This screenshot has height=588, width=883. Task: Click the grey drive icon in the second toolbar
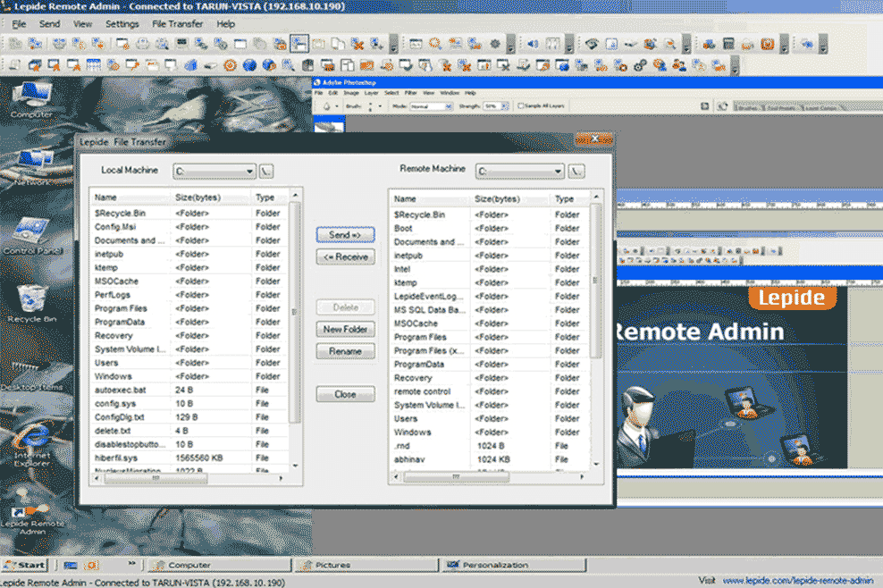210,65
